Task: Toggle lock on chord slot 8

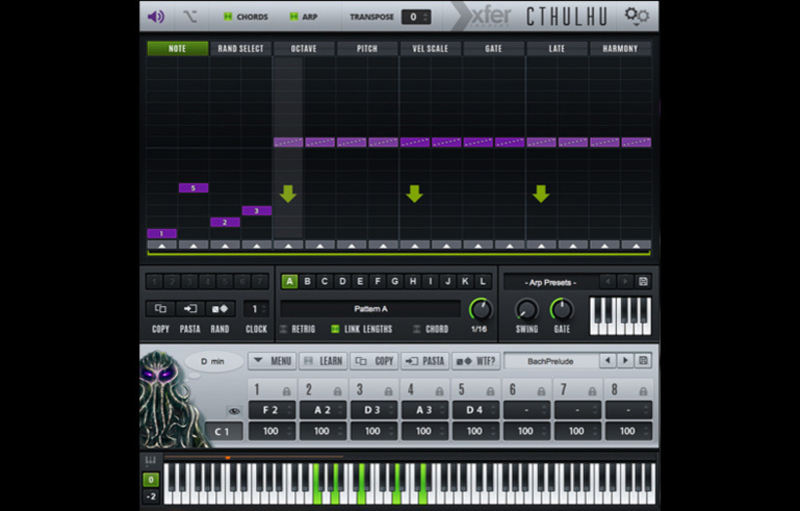Action: [643, 391]
